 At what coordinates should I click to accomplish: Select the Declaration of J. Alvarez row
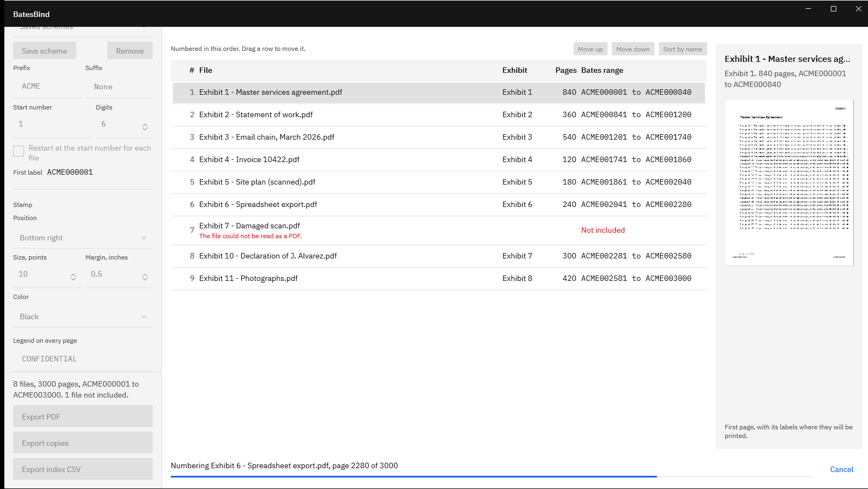439,256
